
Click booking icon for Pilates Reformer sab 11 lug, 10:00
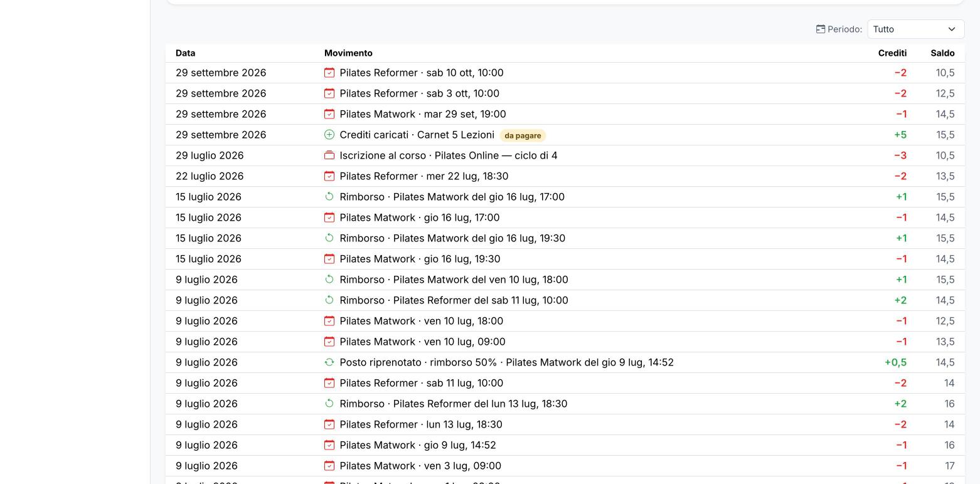329,383
